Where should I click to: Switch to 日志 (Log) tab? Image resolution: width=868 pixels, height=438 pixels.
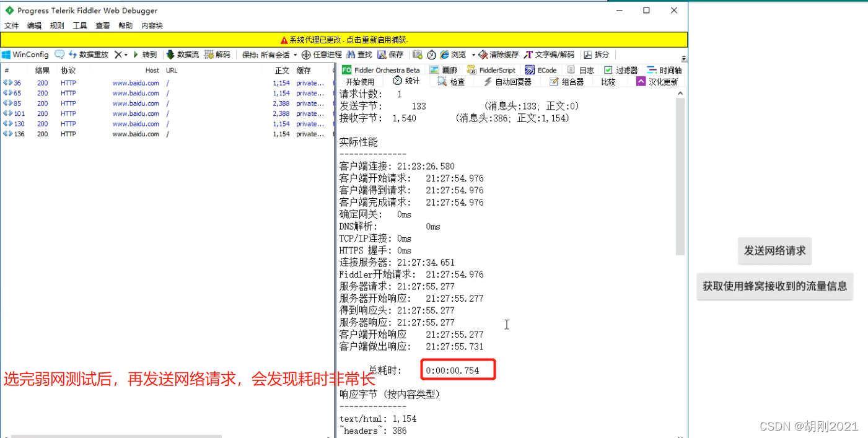point(581,70)
